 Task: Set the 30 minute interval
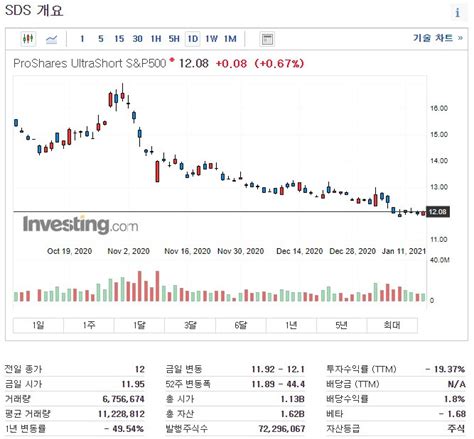[137, 39]
